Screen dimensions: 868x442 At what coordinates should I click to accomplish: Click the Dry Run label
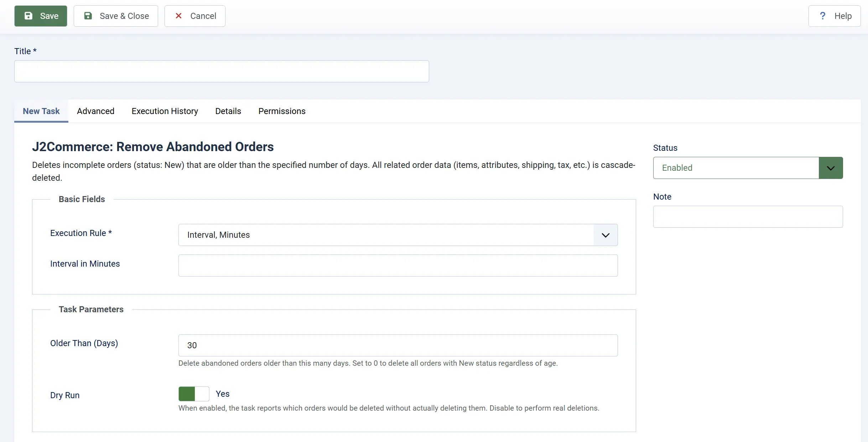point(65,395)
